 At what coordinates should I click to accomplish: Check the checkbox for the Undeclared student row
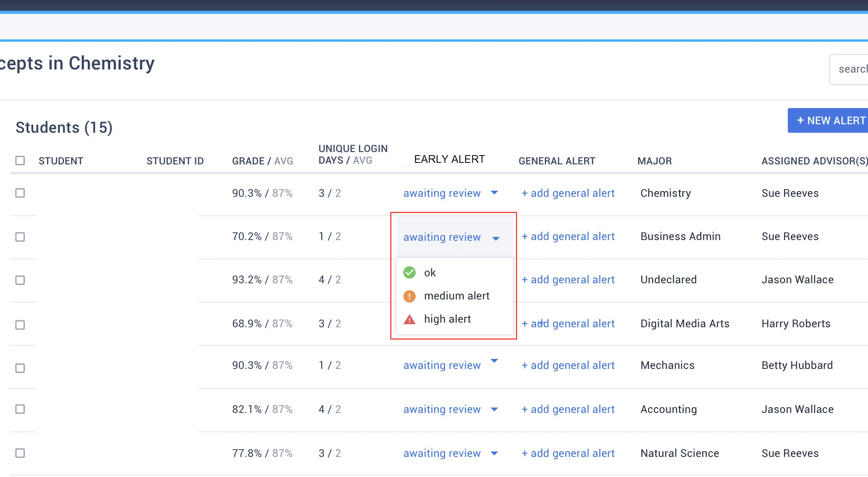point(20,280)
